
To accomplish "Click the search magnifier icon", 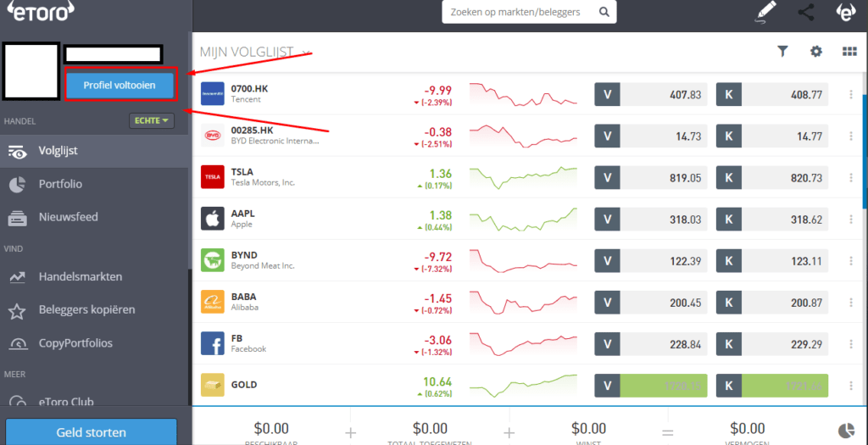I will [604, 12].
